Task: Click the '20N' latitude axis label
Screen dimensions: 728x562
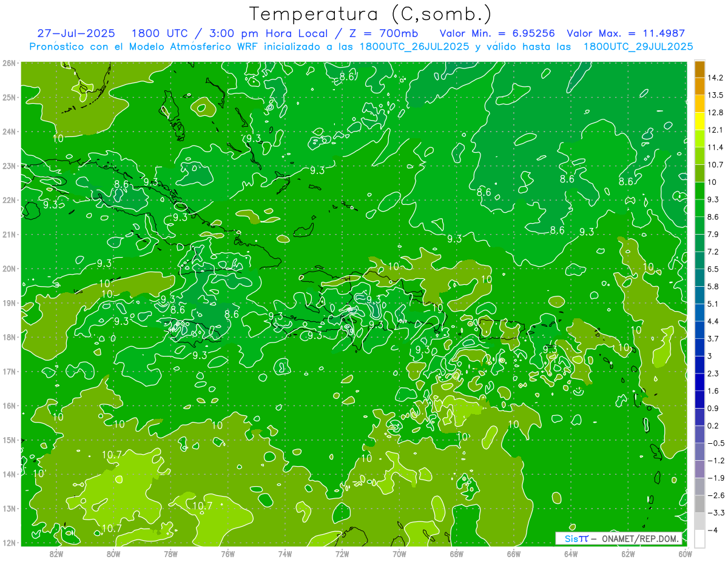Action: click(x=9, y=269)
